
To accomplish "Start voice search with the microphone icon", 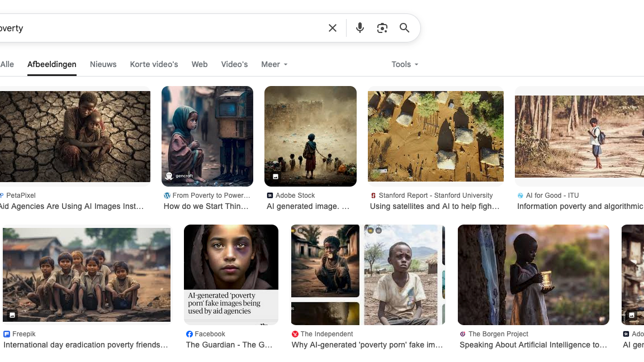I will 360,28.
